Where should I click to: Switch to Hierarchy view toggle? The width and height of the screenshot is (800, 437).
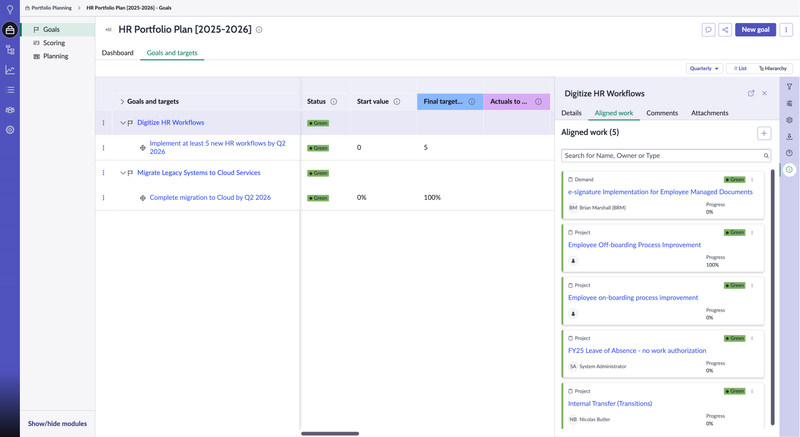click(772, 69)
